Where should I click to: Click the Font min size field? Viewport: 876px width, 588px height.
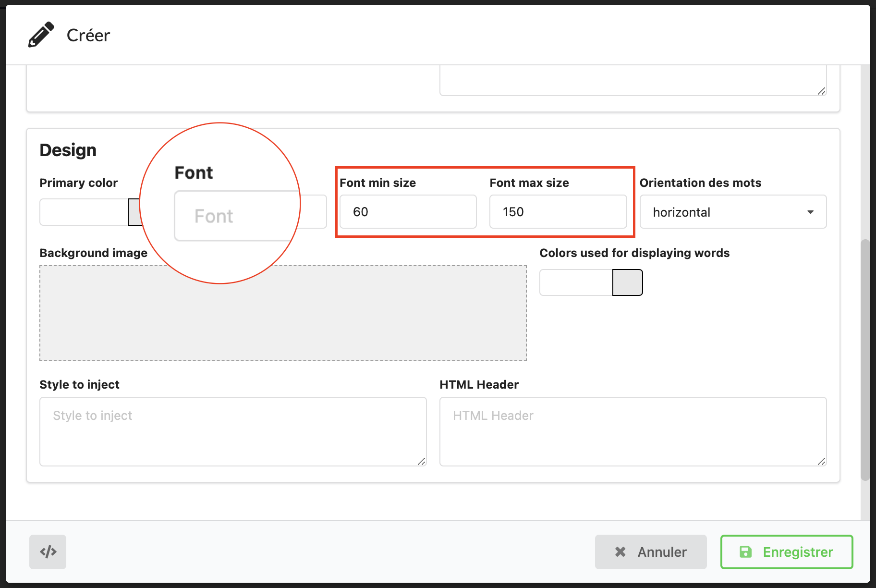pyautogui.click(x=408, y=212)
